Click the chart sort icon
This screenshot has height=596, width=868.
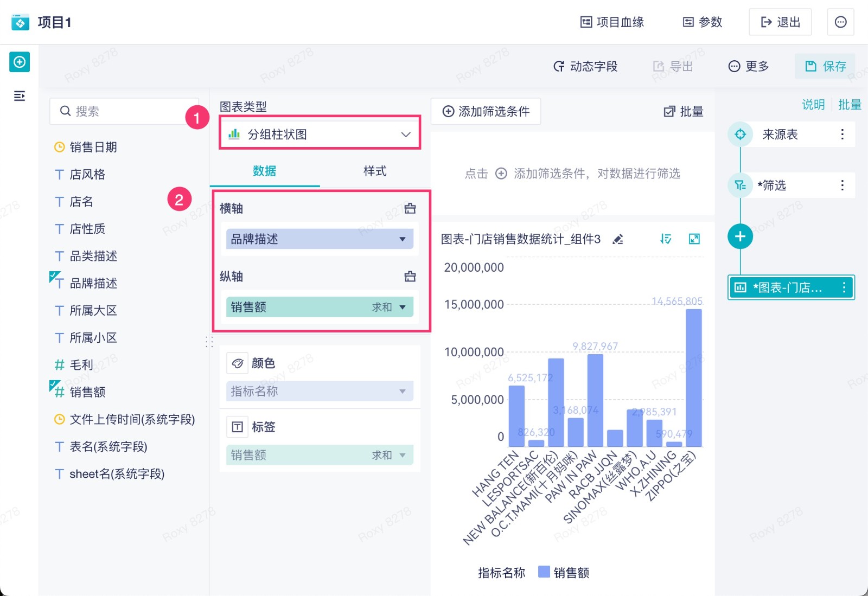pyautogui.click(x=666, y=239)
